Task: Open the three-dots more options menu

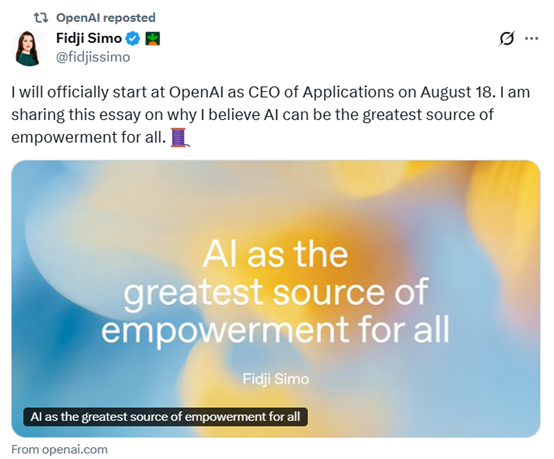Action: click(x=531, y=39)
